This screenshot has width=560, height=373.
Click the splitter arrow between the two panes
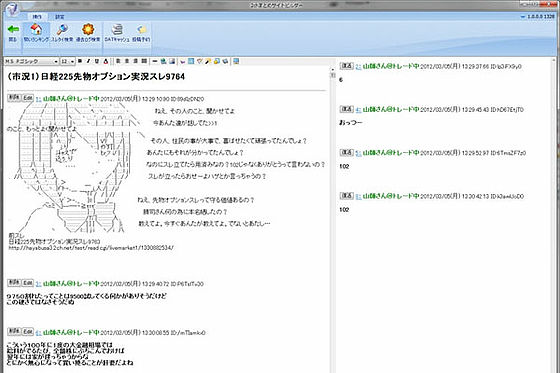pyautogui.click(x=333, y=71)
